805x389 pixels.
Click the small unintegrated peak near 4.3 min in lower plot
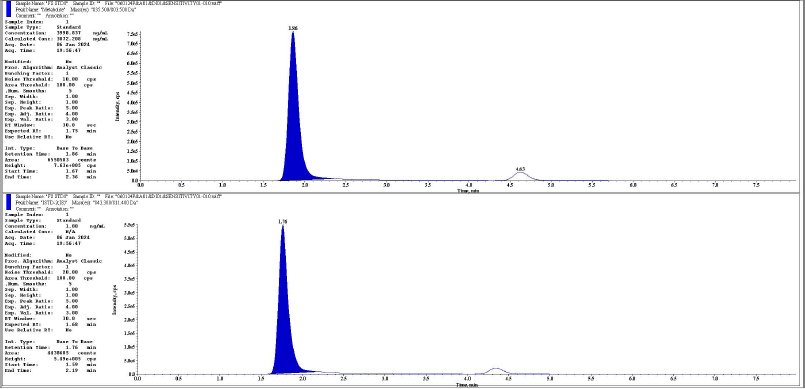495,371
